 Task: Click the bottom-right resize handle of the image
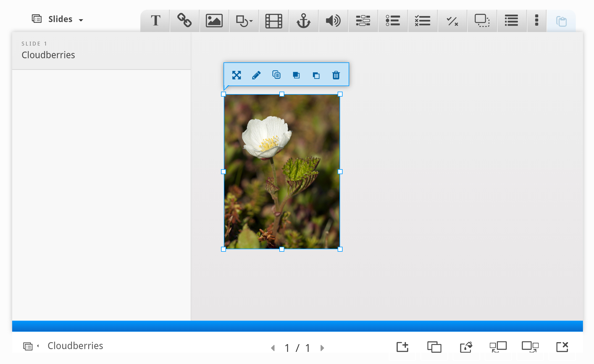tap(340, 249)
